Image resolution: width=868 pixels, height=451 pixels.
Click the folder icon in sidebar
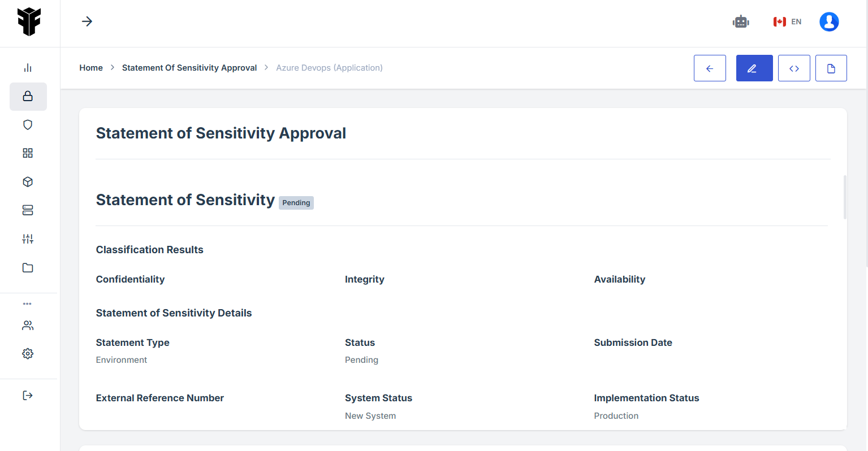pyautogui.click(x=28, y=268)
